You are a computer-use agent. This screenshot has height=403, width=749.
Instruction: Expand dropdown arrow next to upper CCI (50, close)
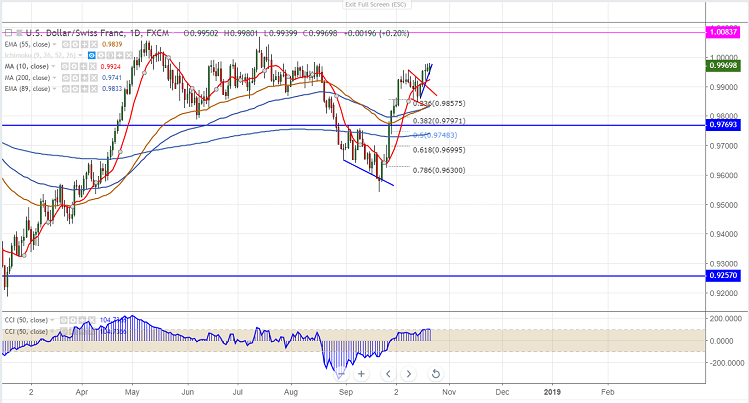[52, 320]
